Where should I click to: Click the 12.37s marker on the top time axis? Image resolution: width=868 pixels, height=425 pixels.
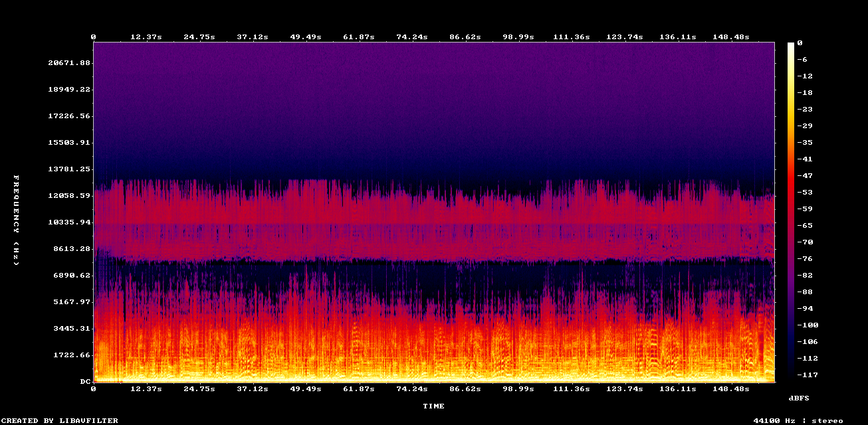pos(147,37)
